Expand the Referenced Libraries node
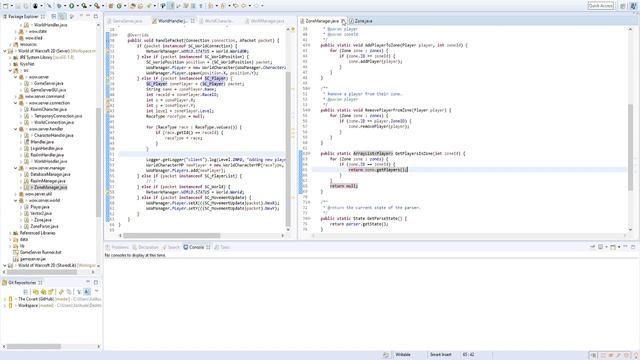 [x=10, y=233]
